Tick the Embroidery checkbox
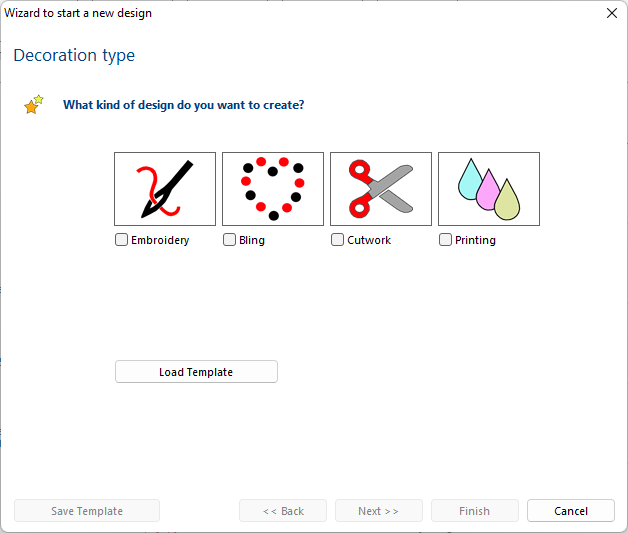The image size is (628, 533). [121, 239]
